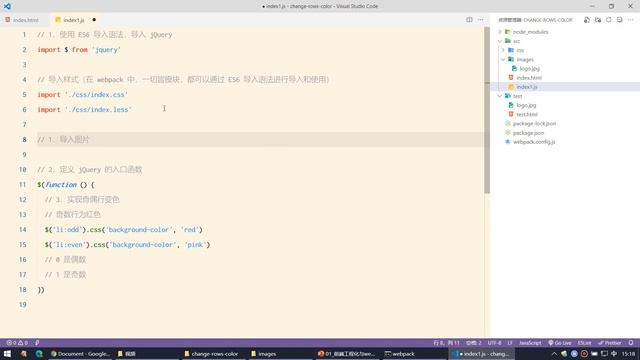Open logo.jpg under test folder
Viewport: 640px width, 360px height.
click(x=526, y=105)
